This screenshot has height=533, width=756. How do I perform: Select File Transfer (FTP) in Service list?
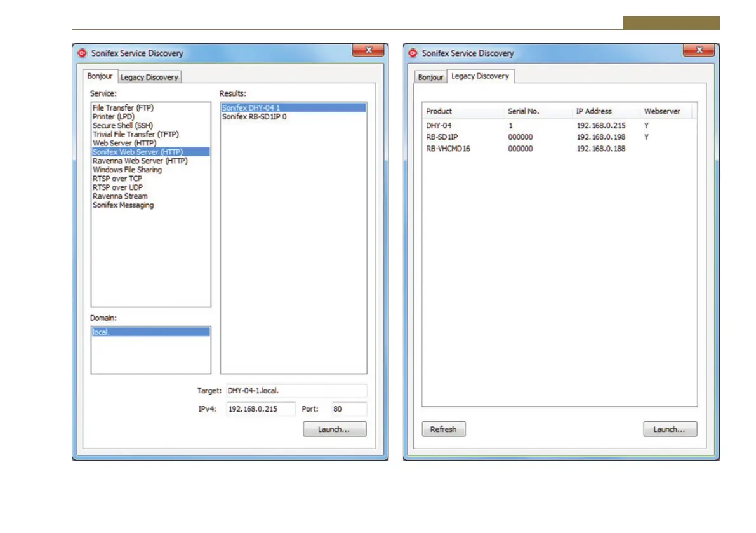pyautogui.click(x=123, y=108)
